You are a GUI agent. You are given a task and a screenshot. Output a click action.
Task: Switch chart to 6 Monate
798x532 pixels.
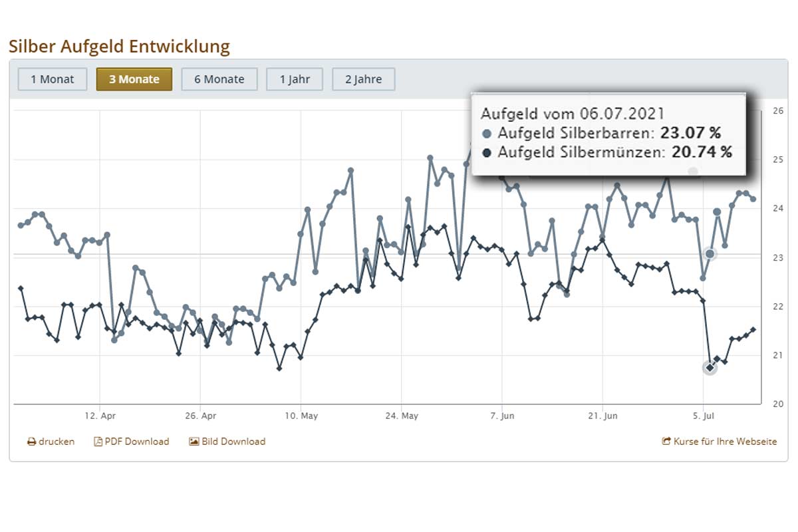click(219, 79)
